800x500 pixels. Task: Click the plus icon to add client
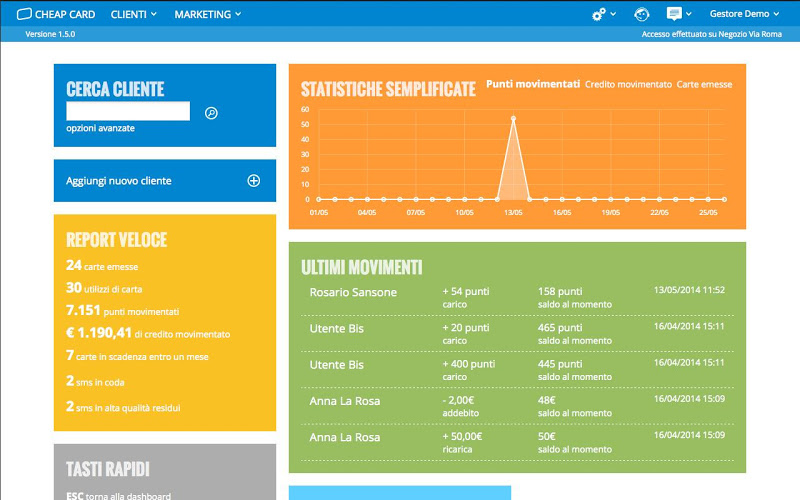coord(254,181)
